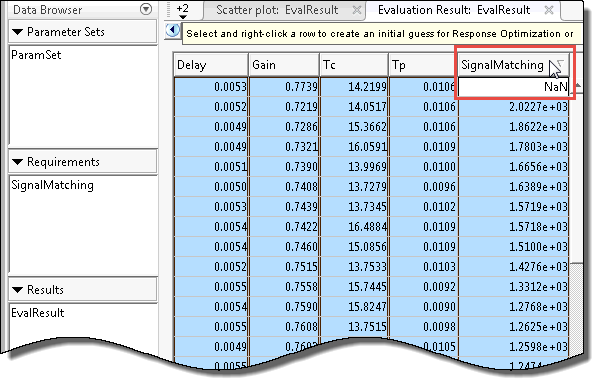Select Gain cell 0.7219

(x=284, y=107)
